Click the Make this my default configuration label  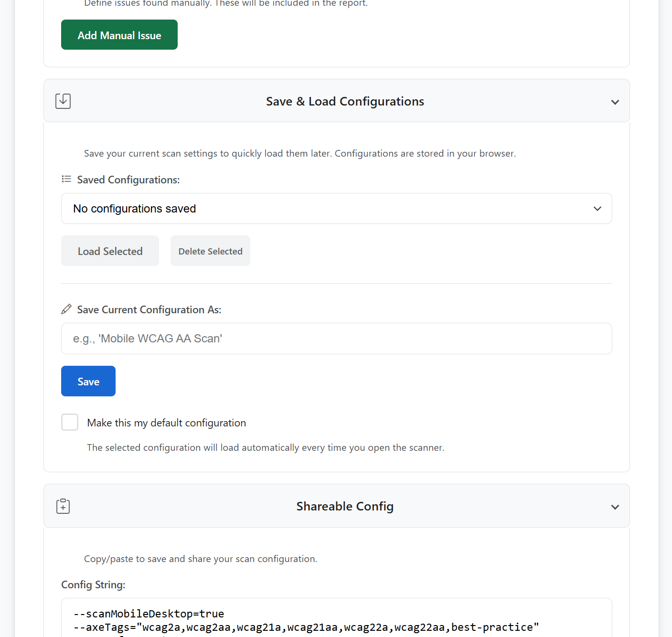tap(166, 423)
